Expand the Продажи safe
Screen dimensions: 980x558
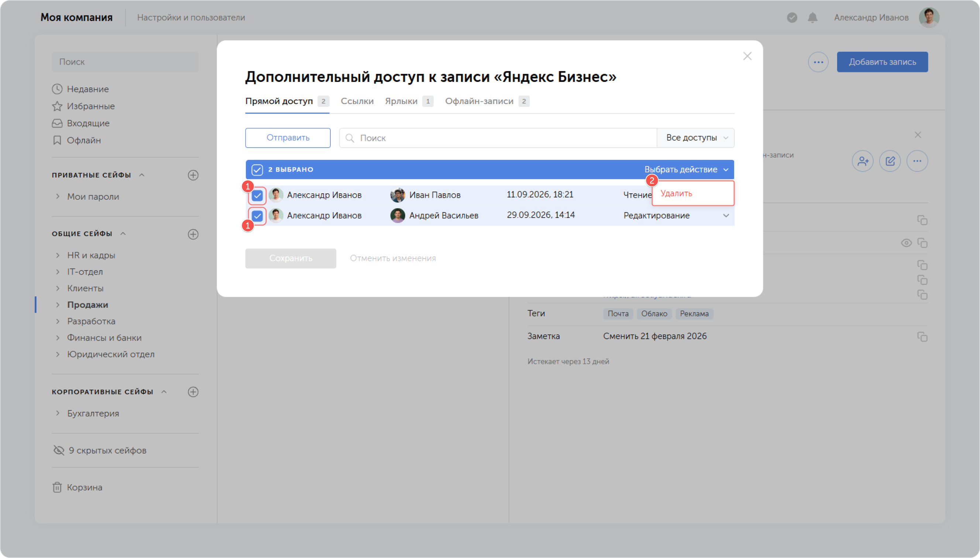pos(58,305)
